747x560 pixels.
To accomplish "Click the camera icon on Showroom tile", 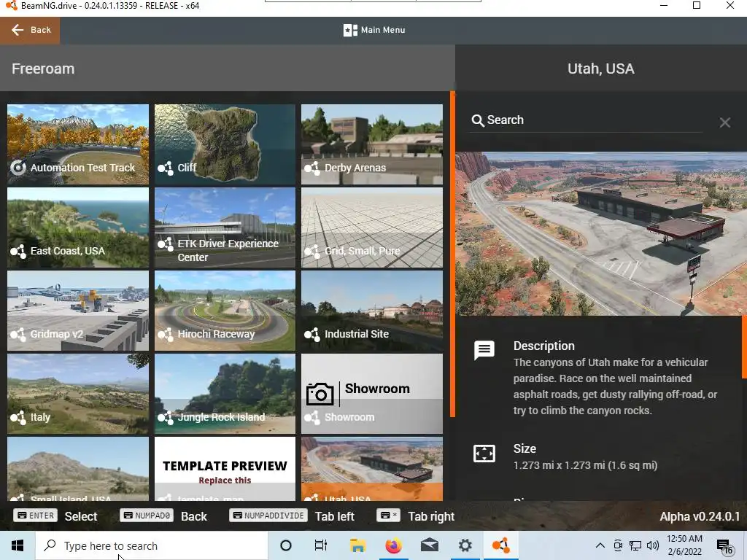I will coord(320,394).
